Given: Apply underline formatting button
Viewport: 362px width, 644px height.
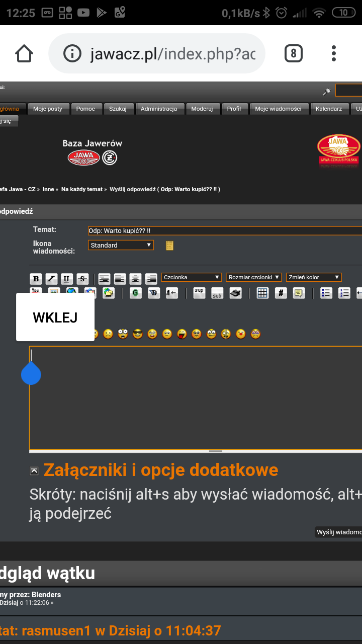Looking at the screenshot, I should tap(67, 279).
